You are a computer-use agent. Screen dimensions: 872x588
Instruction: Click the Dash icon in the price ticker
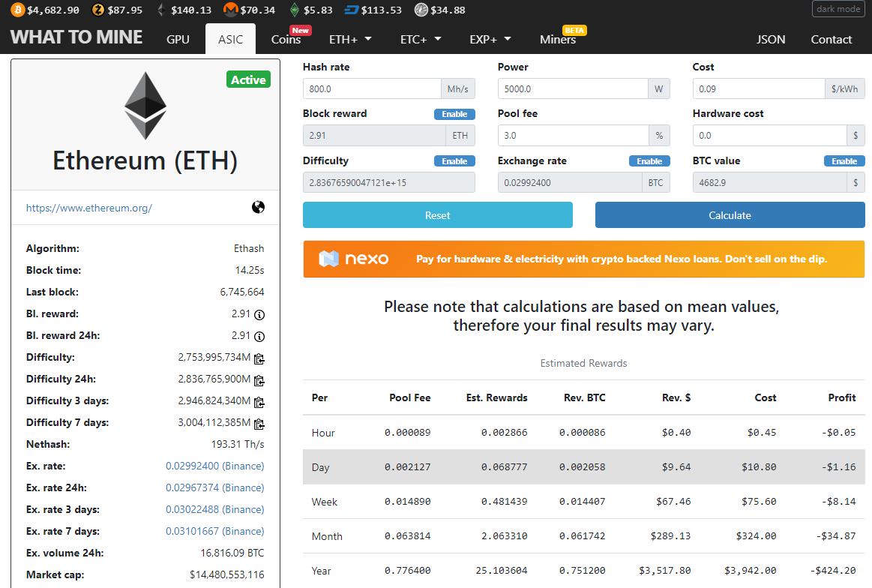(x=352, y=10)
